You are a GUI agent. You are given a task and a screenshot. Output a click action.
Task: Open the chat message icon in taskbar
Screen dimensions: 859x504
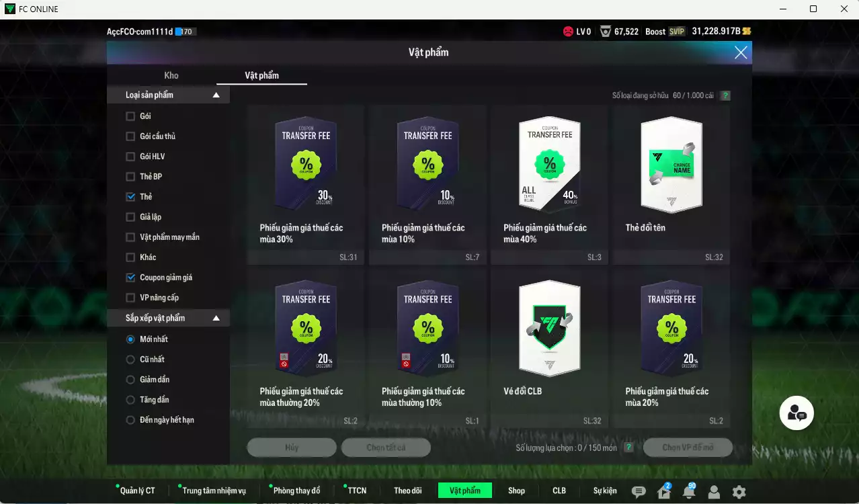click(638, 492)
